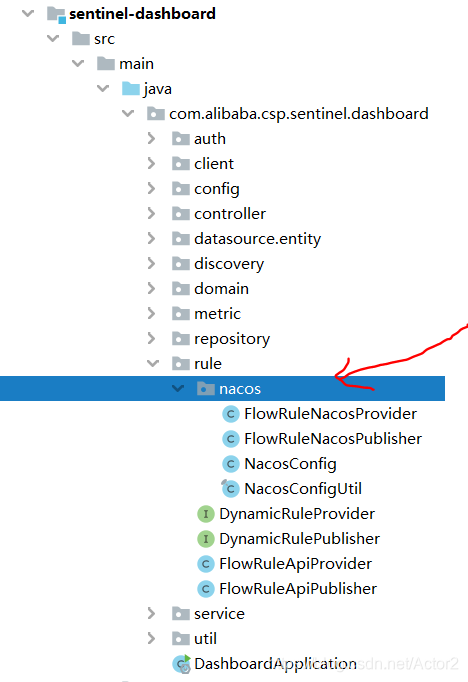
Task: Expand the metric package
Action: pos(151,314)
